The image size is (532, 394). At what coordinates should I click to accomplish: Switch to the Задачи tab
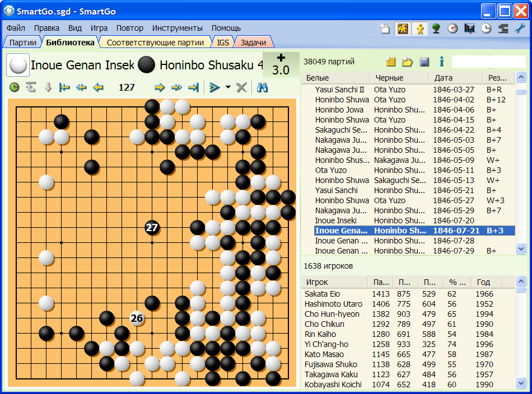pos(254,42)
